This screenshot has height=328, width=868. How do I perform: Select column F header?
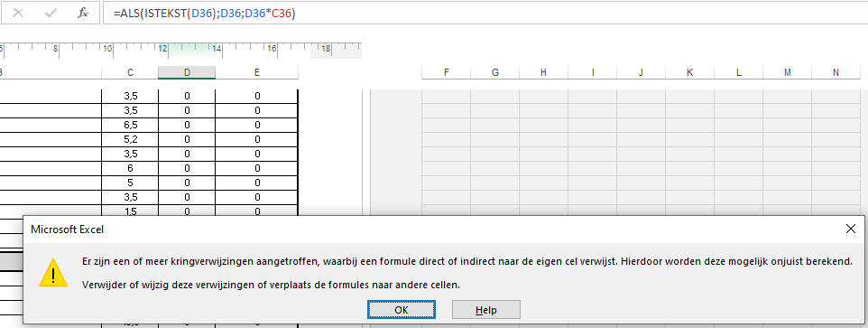pyautogui.click(x=446, y=72)
